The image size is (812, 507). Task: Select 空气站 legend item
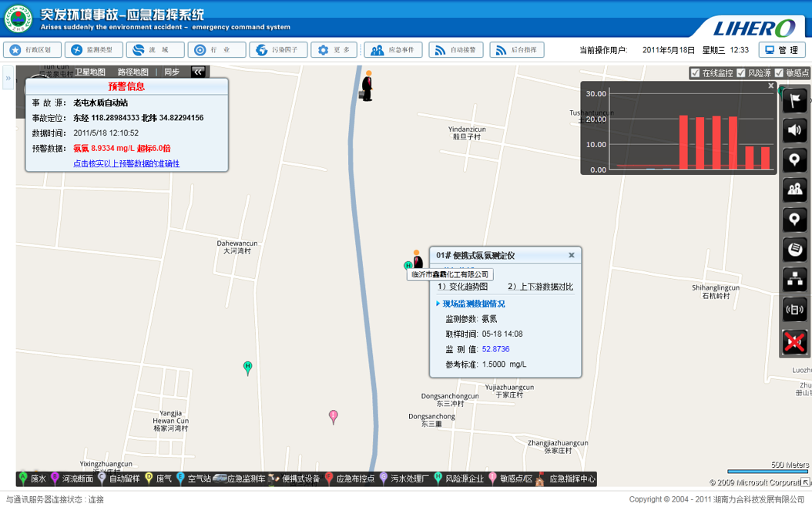(193, 479)
